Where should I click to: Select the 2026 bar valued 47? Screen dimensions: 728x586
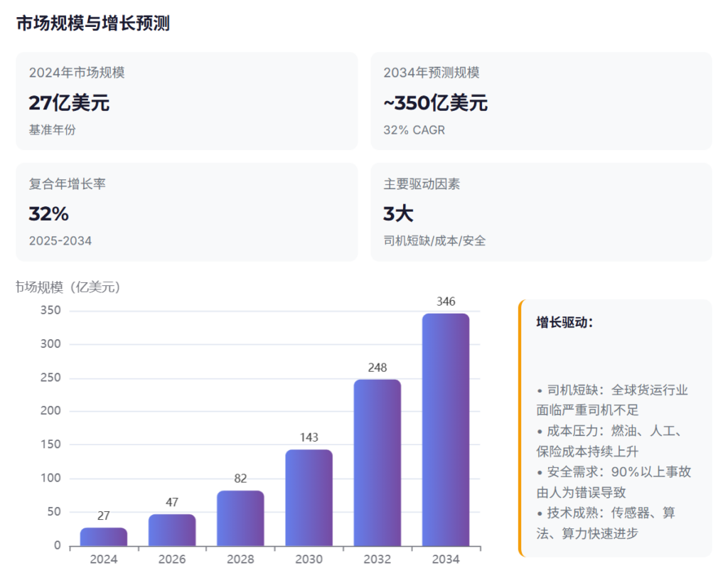click(172, 530)
